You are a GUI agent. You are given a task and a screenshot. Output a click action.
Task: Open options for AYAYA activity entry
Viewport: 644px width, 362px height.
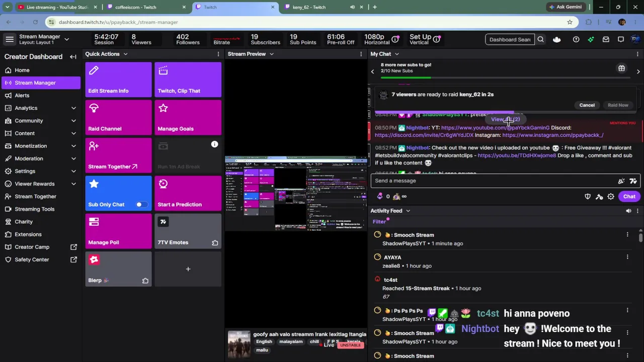(x=627, y=257)
